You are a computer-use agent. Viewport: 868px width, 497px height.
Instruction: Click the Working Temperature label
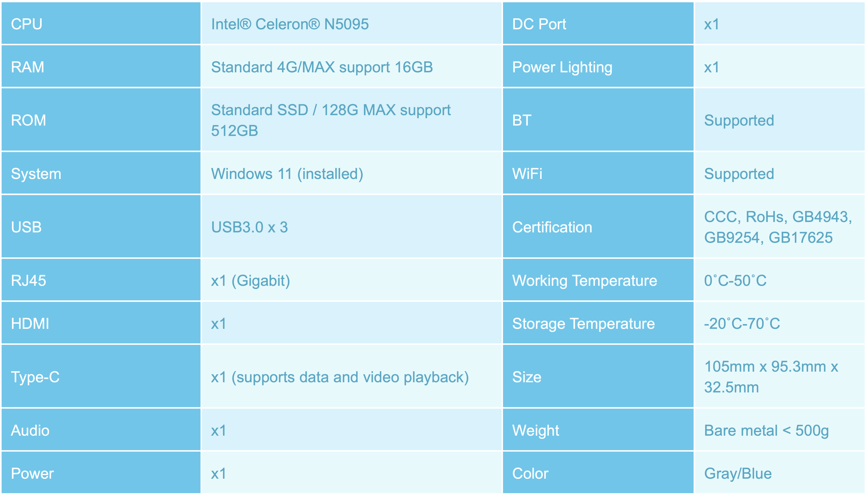click(585, 281)
